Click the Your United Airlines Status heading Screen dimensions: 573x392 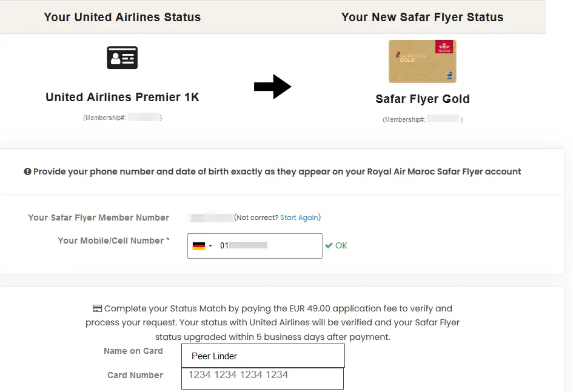click(122, 17)
